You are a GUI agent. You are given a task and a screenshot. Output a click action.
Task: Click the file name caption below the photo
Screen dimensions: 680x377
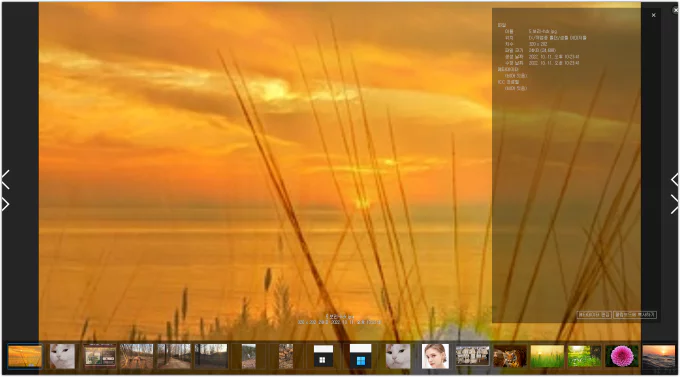[340, 317]
